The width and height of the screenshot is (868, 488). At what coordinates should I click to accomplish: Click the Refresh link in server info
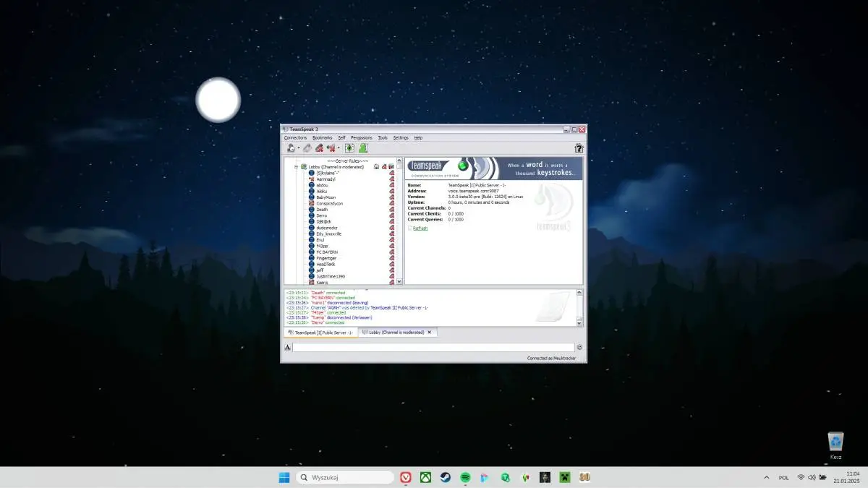click(x=420, y=228)
